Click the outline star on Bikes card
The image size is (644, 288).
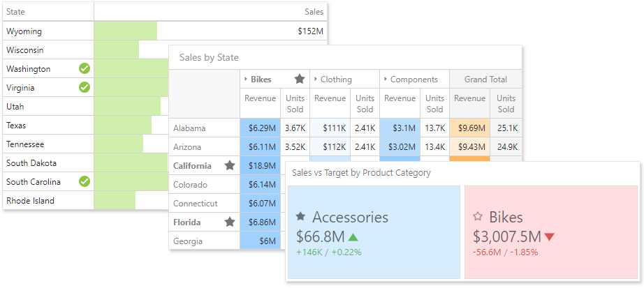(x=478, y=217)
